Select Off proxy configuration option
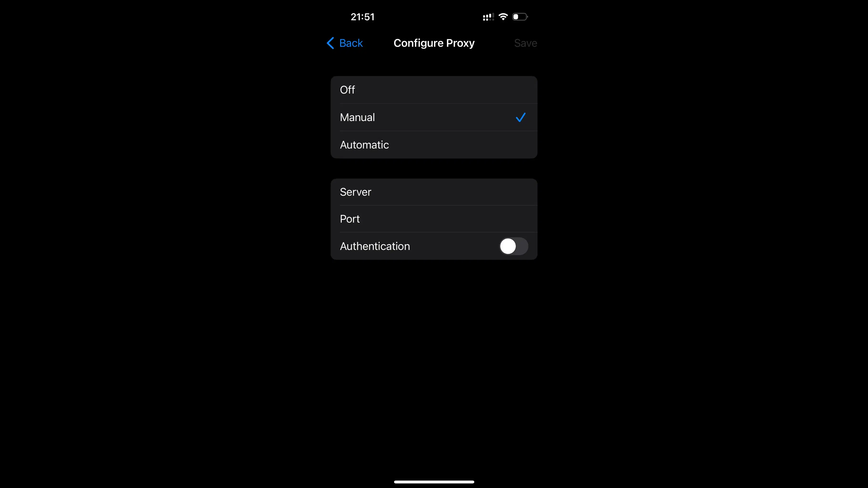The height and width of the screenshot is (488, 868). point(434,89)
